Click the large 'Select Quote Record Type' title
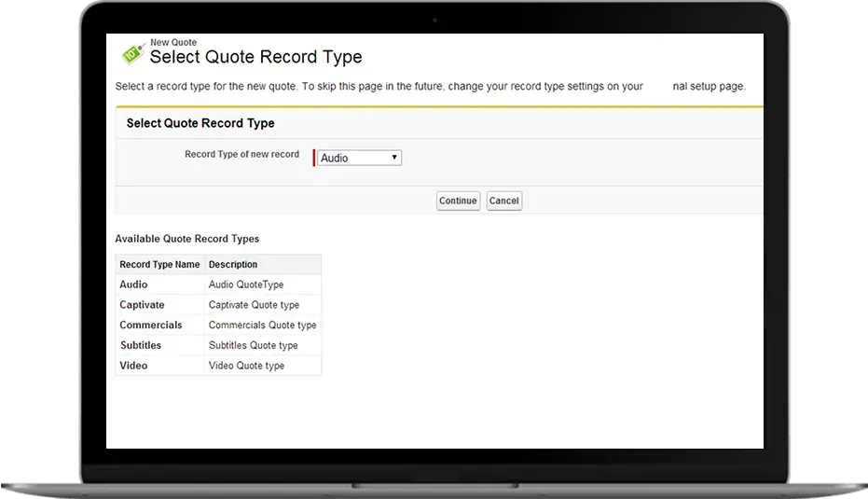Viewport: 868px width, 499px height. coord(255,57)
